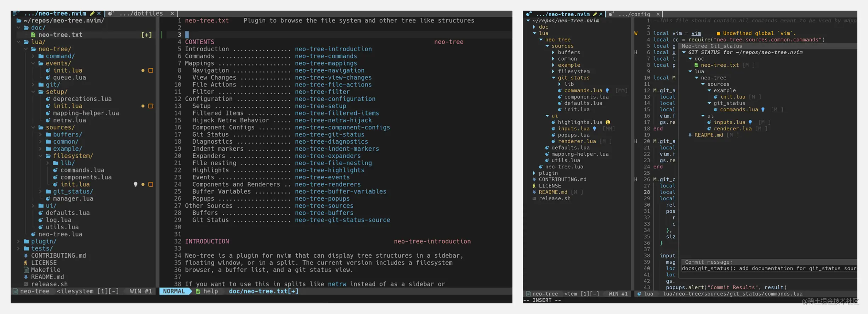This screenshot has width=868, height=314.
Task: Follow the neo-tree-git-status-source link
Action: coord(342,220)
